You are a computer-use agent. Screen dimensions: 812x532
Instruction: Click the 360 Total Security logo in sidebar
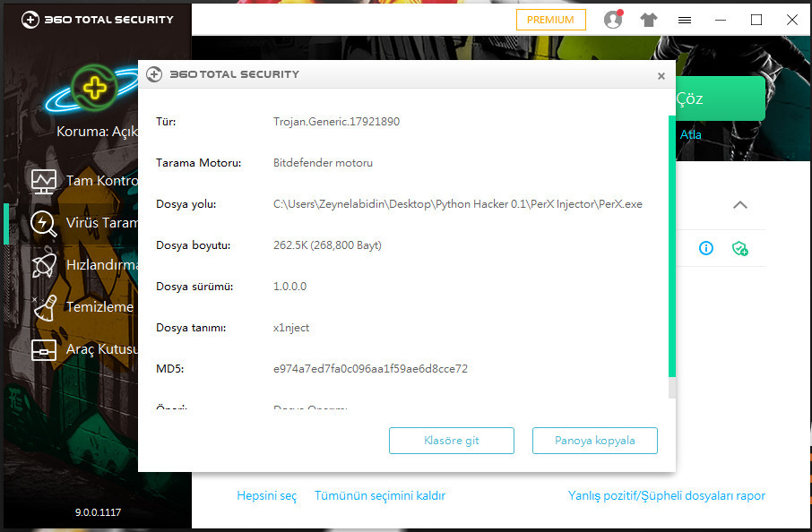(98, 20)
